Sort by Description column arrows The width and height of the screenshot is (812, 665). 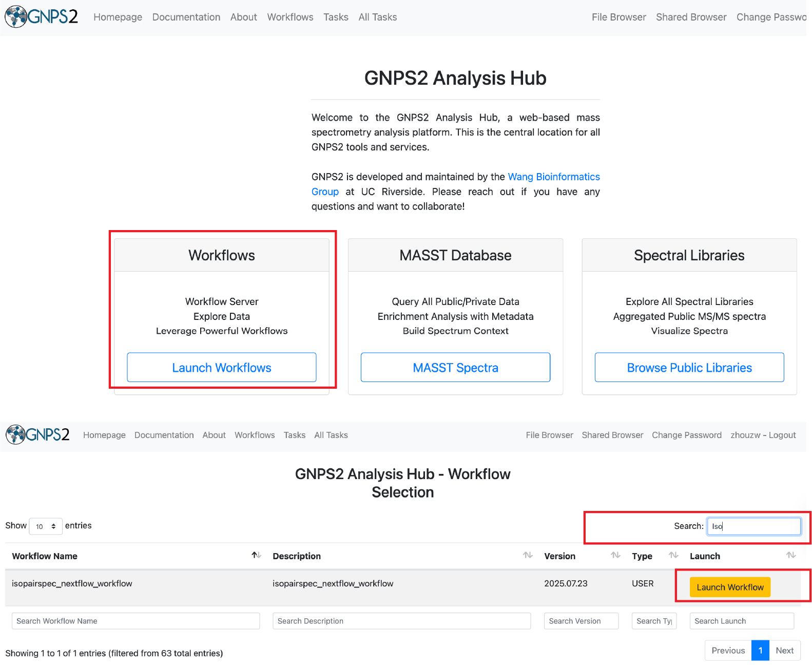pyautogui.click(x=528, y=556)
